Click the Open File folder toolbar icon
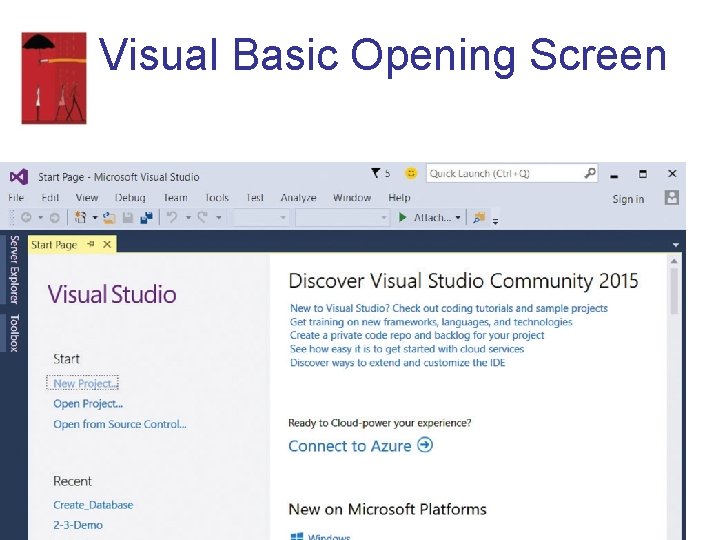 [109, 218]
